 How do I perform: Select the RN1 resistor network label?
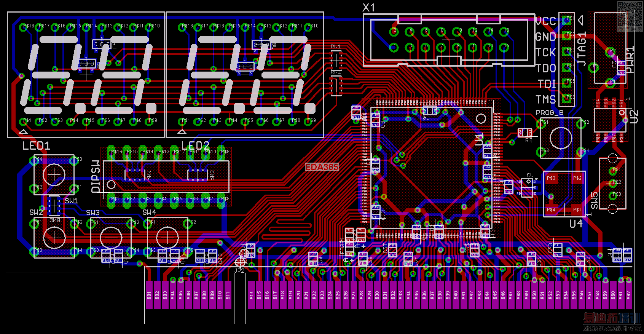[336, 47]
